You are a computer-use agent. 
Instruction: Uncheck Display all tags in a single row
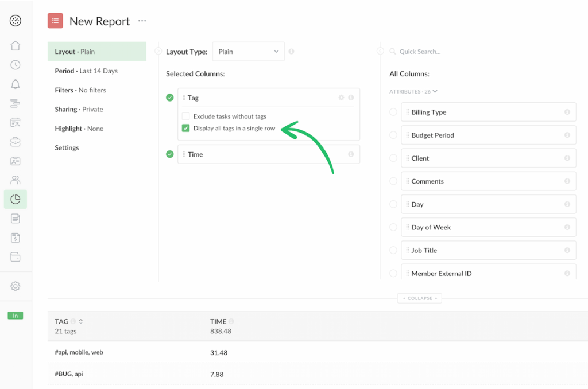186,129
